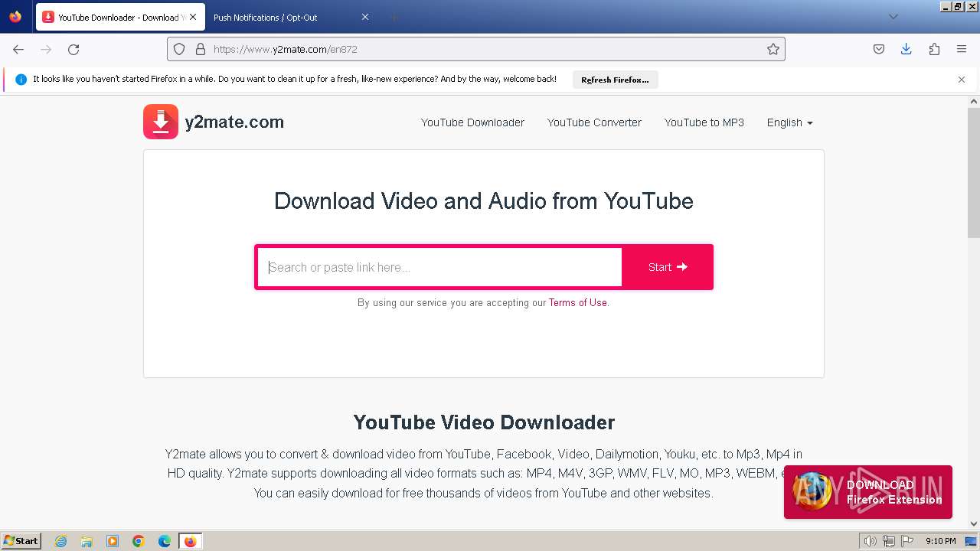Dismiss the Refresh Firefox notification bar
This screenshot has width=980, height=551.
962,80
